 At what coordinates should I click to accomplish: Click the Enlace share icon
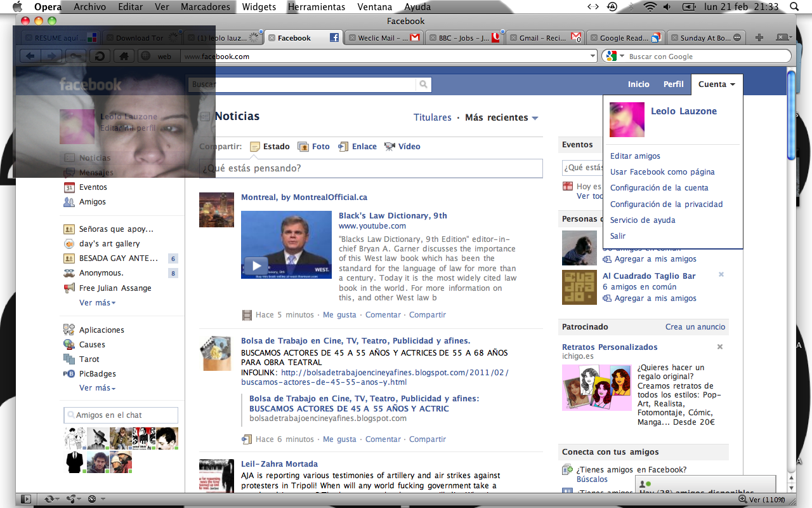(x=343, y=147)
